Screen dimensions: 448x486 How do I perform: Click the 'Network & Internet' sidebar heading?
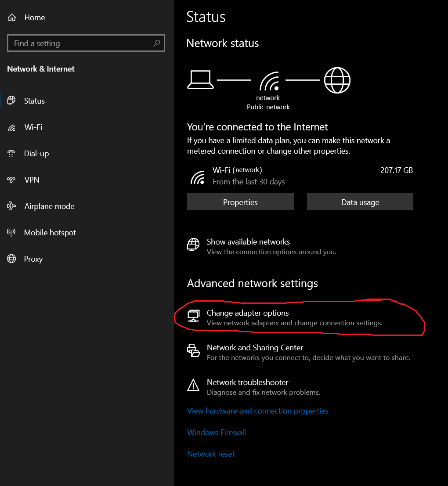coord(41,69)
